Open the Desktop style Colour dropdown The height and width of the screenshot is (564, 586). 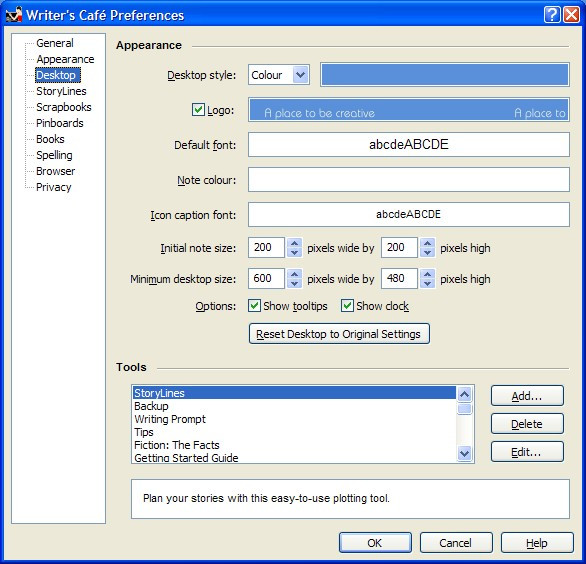[x=300, y=75]
